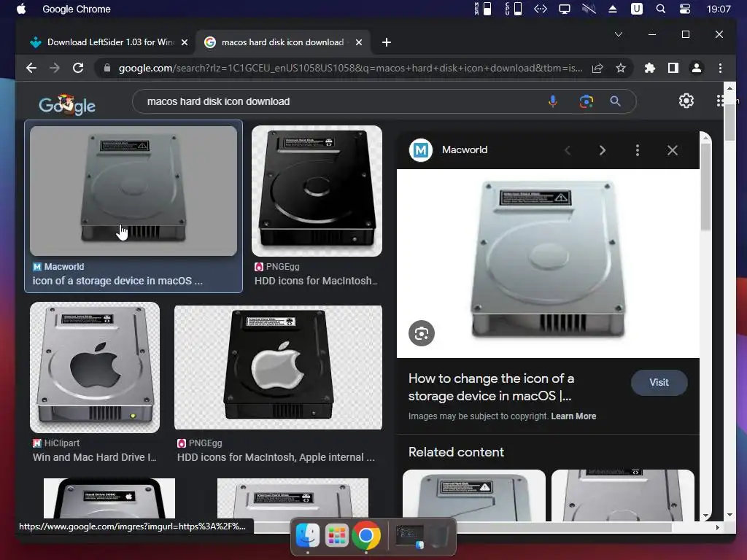Open the Google apps grid
This screenshot has height=560, width=747.
720,101
